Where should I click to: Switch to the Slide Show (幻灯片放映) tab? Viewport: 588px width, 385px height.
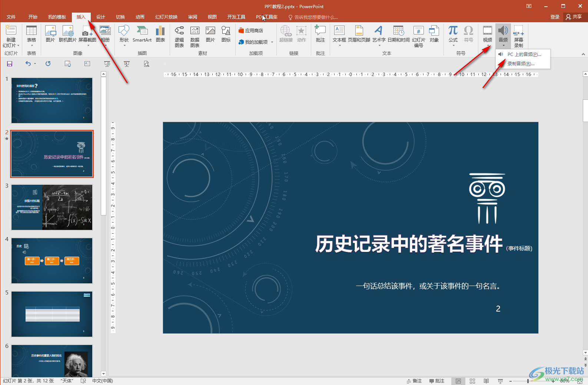coord(166,17)
